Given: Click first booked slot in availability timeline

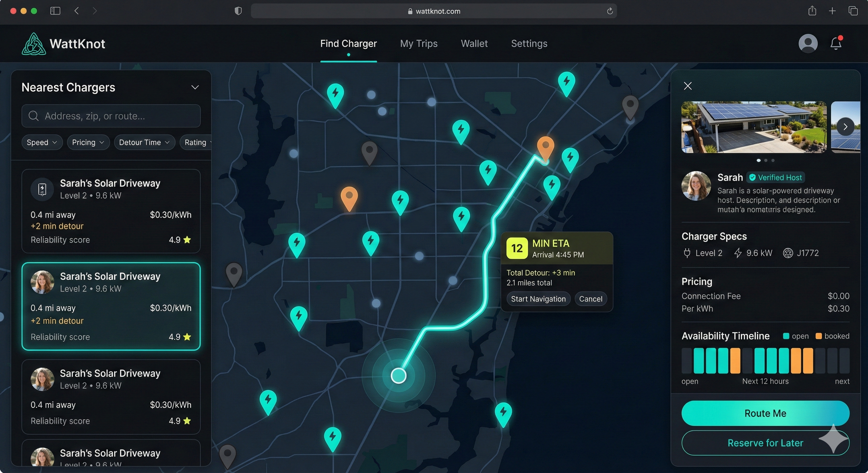Looking at the screenshot, I should pyautogui.click(x=735, y=361).
